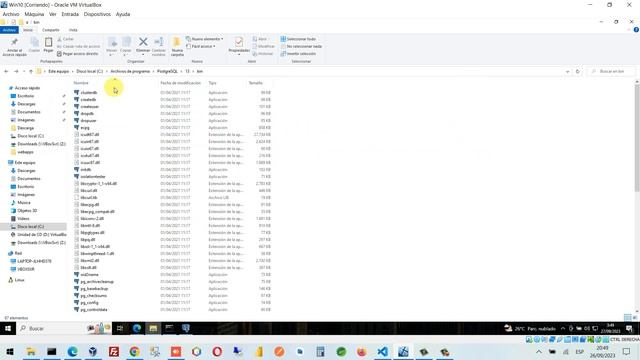Switch to the Vista ribbon tab

tap(73, 30)
